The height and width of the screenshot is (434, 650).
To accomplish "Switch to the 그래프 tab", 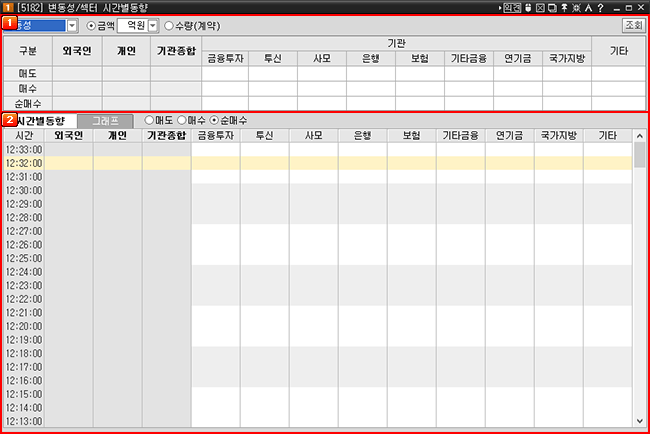I will click(x=104, y=120).
